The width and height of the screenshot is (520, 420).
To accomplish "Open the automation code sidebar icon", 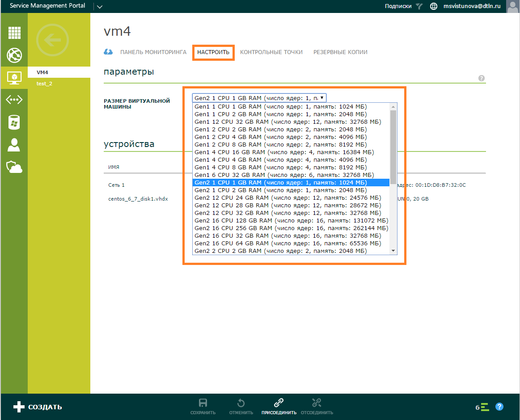I will point(14,100).
